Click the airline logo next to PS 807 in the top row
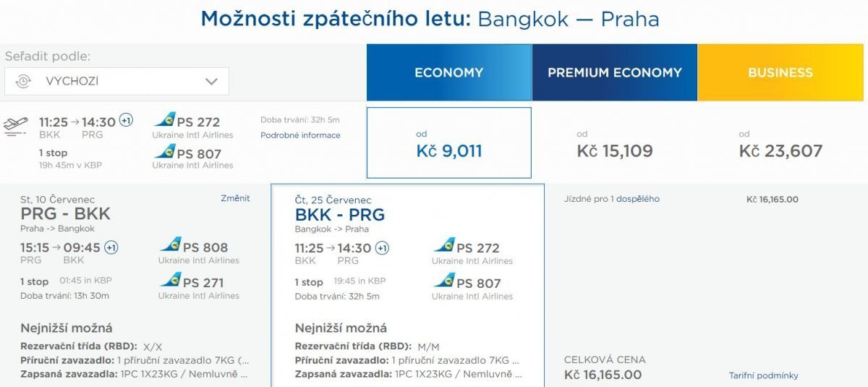Image resolution: width=868 pixels, height=387 pixels. [x=165, y=152]
